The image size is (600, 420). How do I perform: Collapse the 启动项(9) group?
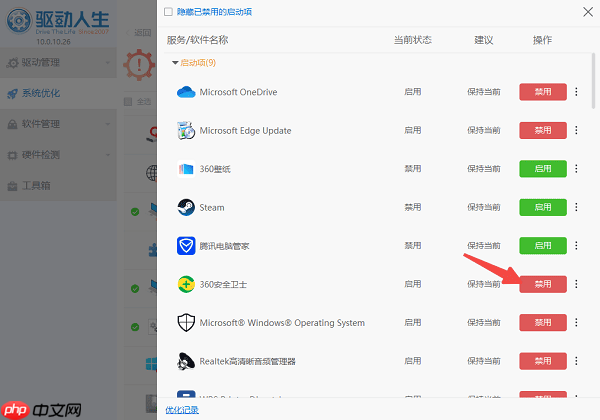[x=175, y=63]
